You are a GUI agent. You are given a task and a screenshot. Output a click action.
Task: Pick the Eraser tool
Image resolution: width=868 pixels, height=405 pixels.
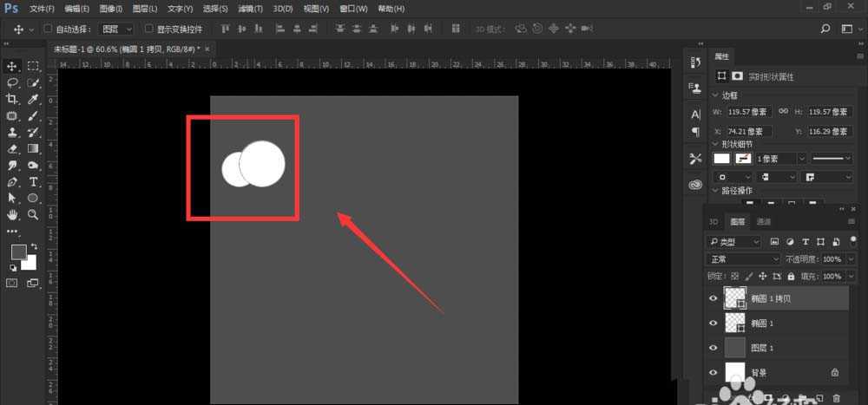click(x=13, y=149)
